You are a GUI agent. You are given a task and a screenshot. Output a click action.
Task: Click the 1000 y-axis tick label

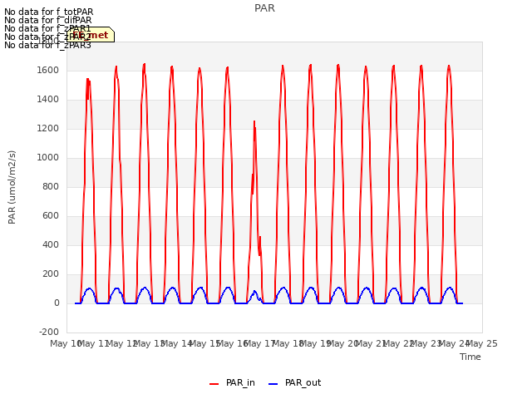pos(48,157)
